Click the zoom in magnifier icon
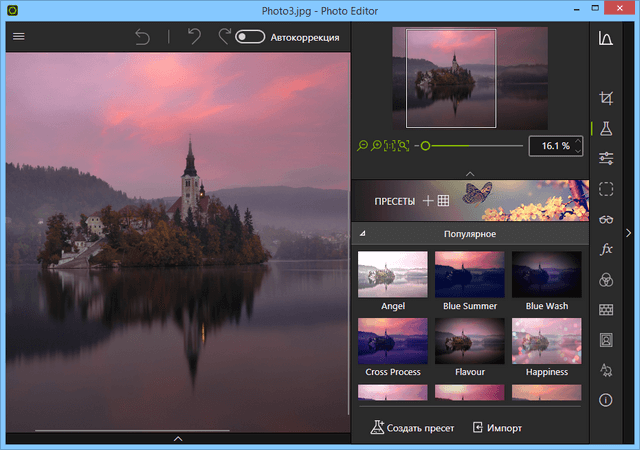 pyautogui.click(x=376, y=146)
